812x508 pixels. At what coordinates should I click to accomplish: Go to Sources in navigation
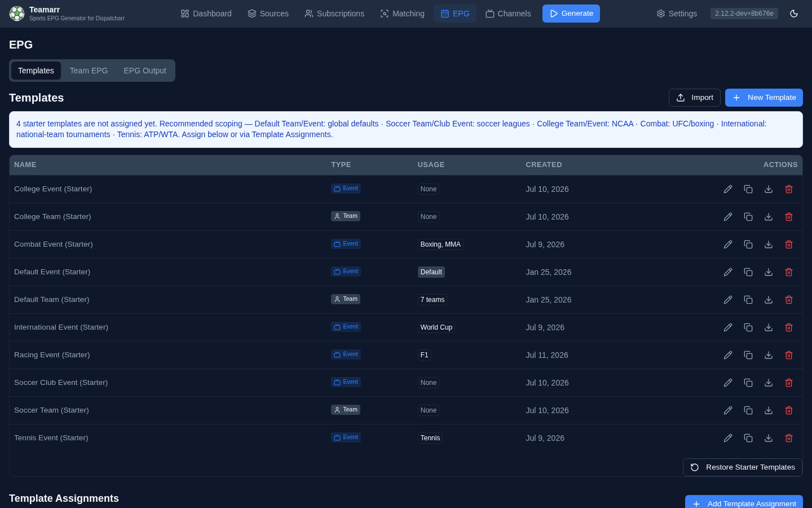pyautogui.click(x=268, y=14)
